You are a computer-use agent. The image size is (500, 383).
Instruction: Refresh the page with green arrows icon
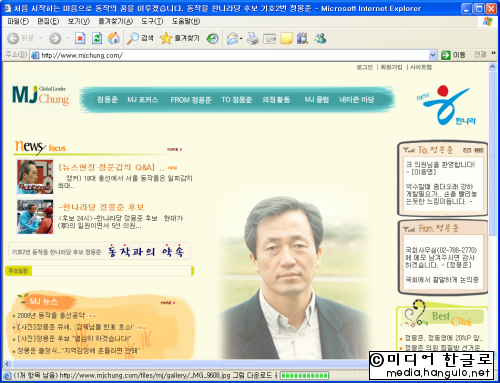[x=97, y=39]
